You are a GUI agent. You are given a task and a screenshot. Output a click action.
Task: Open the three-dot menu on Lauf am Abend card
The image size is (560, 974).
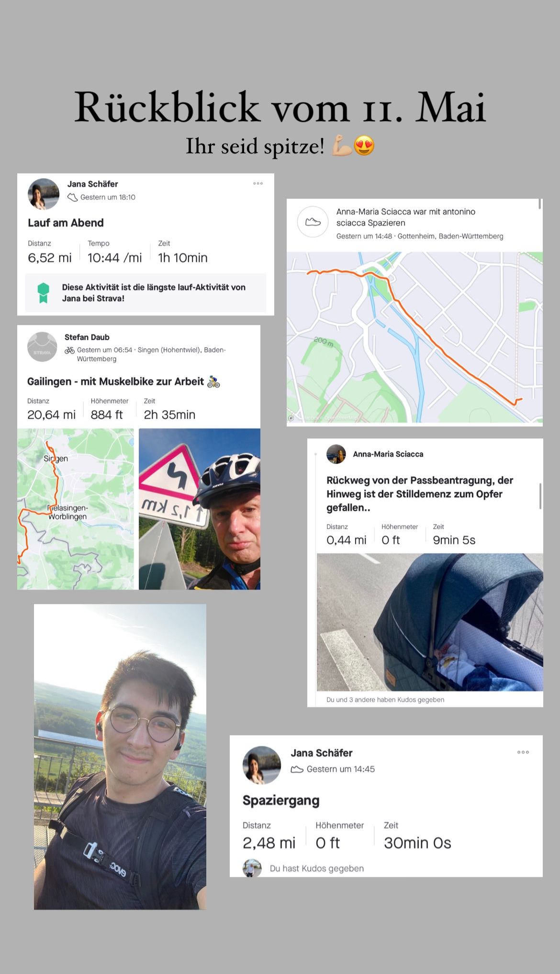pos(258,184)
